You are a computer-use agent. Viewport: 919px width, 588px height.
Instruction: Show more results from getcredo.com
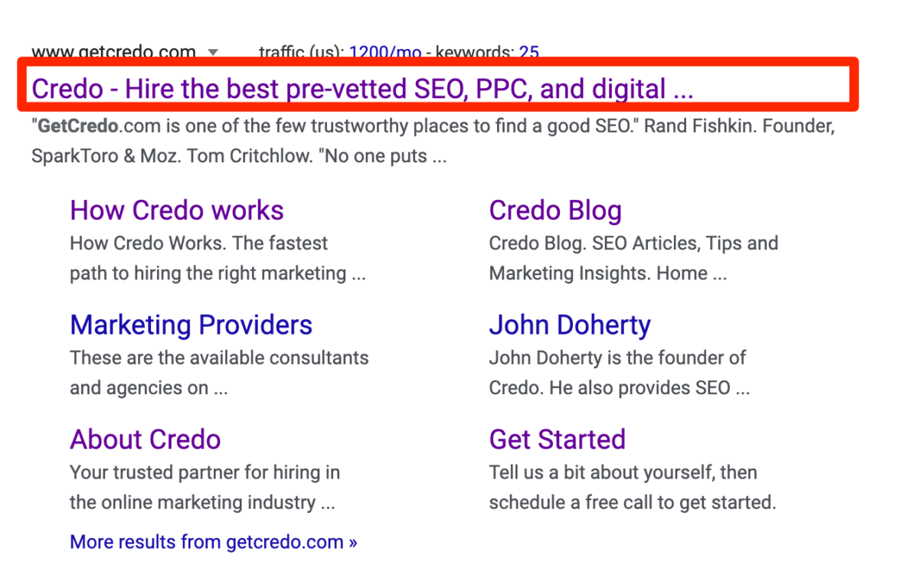coord(214,542)
